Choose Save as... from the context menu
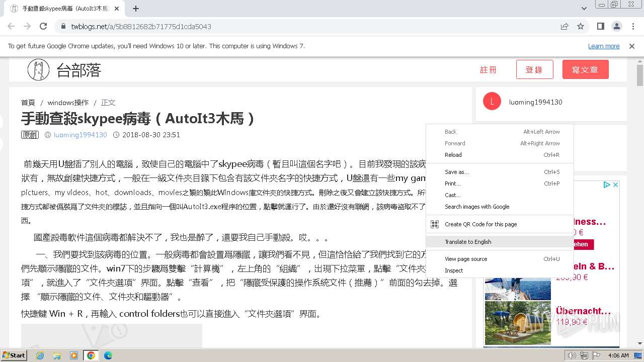 (x=500, y=172)
